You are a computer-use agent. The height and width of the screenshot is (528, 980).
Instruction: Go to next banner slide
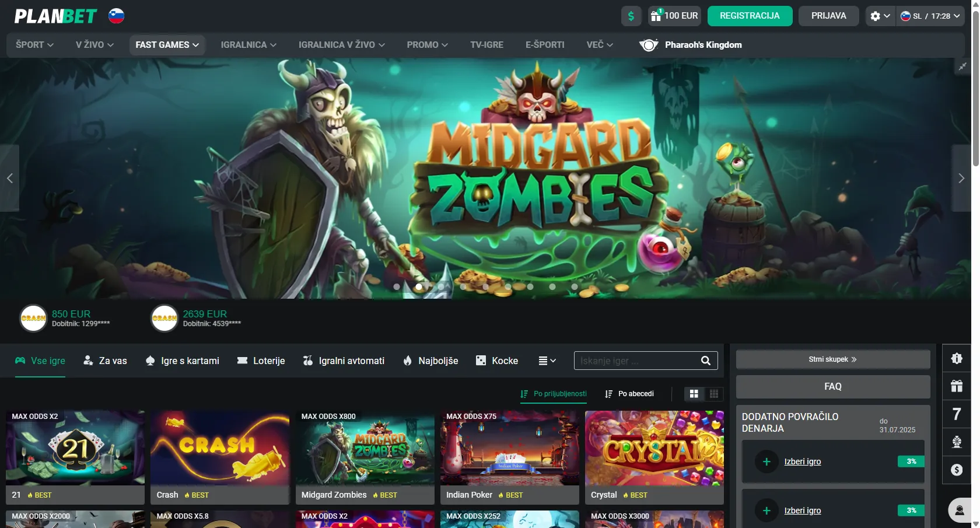pos(961,178)
